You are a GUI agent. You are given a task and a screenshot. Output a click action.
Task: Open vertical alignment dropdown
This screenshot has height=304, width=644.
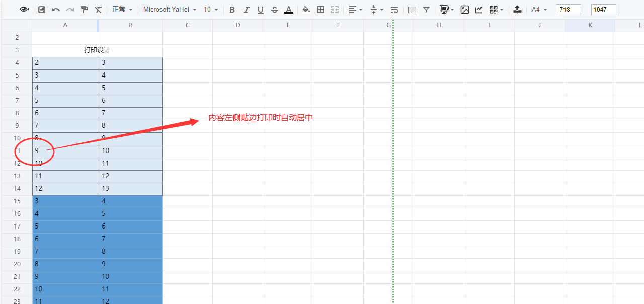coord(377,10)
